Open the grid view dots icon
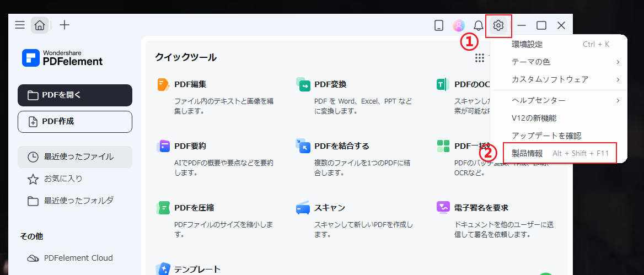 point(479,58)
